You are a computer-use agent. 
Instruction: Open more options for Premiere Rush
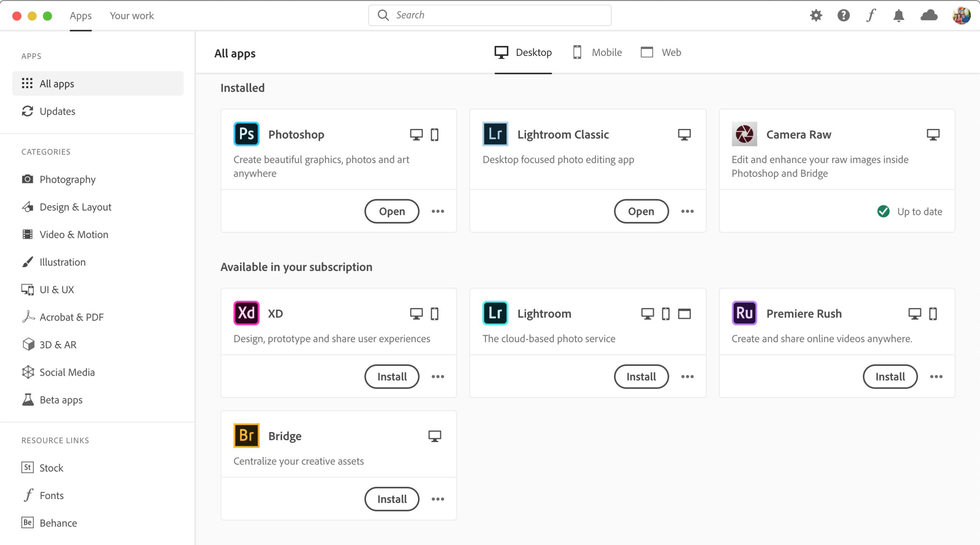(936, 376)
